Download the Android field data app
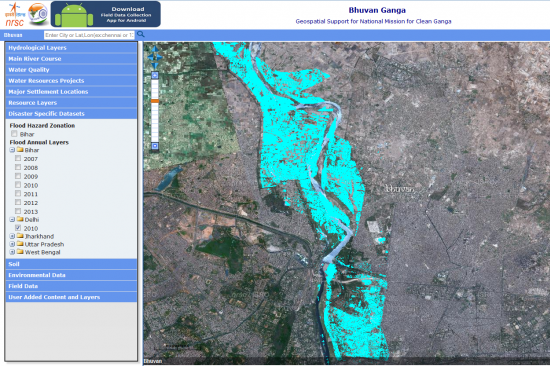This screenshot has height=366, width=550. click(106, 14)
